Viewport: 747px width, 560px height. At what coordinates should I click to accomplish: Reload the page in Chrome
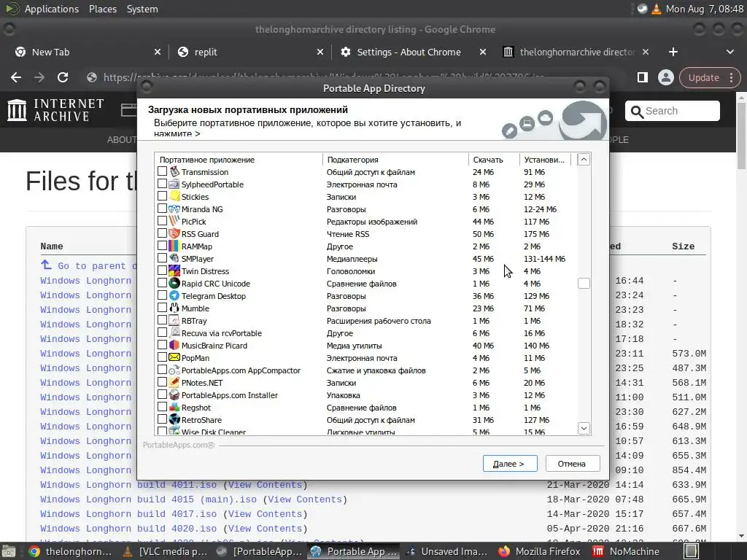point(63,77)
